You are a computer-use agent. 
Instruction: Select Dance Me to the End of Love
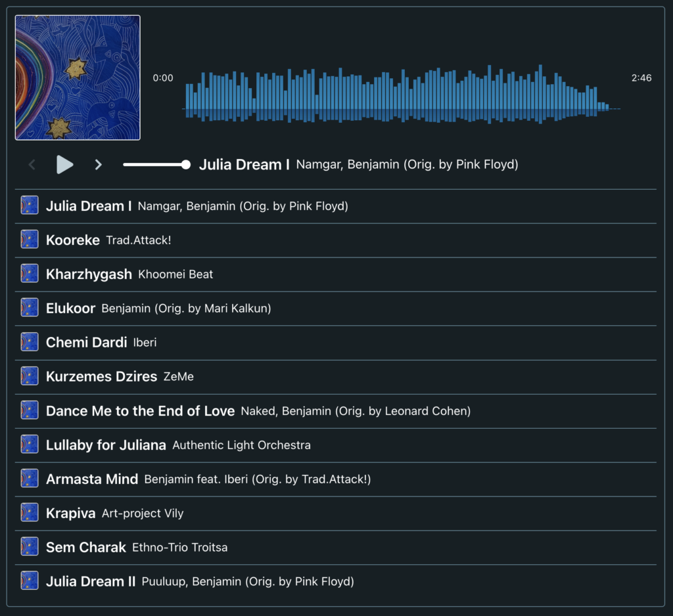[x=140, y=411]
